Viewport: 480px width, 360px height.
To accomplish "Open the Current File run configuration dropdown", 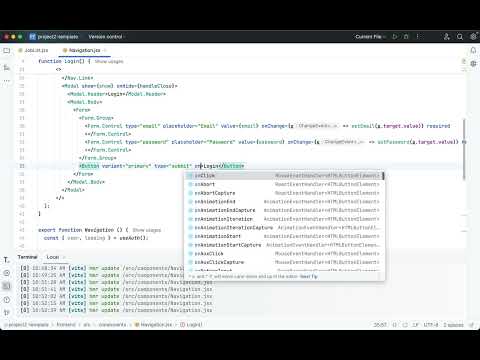I will tap(370, 37).
